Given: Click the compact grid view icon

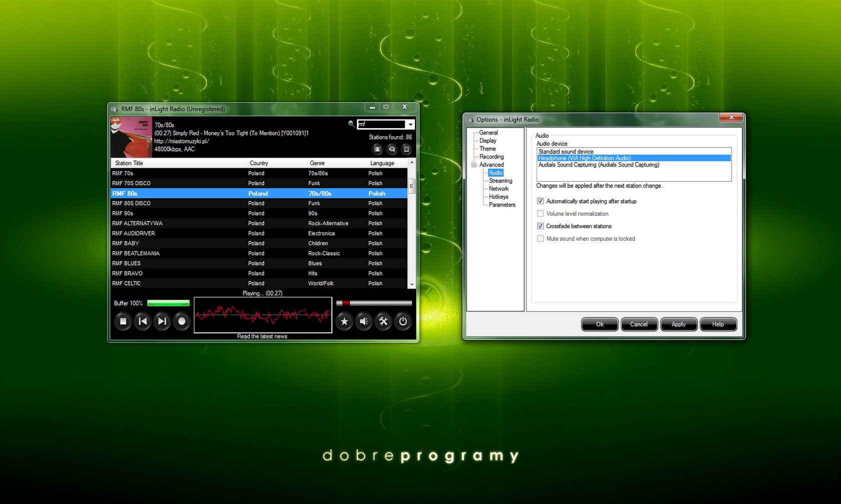Looking at the screenshot, I should pyautogui.click(x=406, y=149).
